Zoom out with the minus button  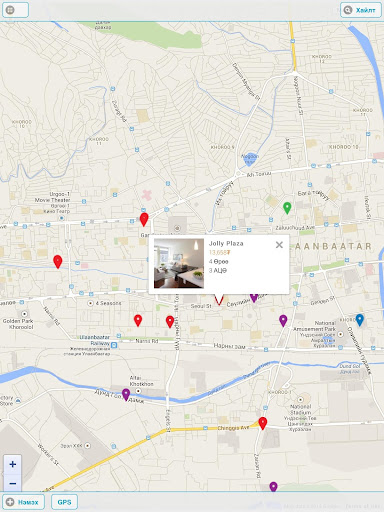[x=13, y=483]
